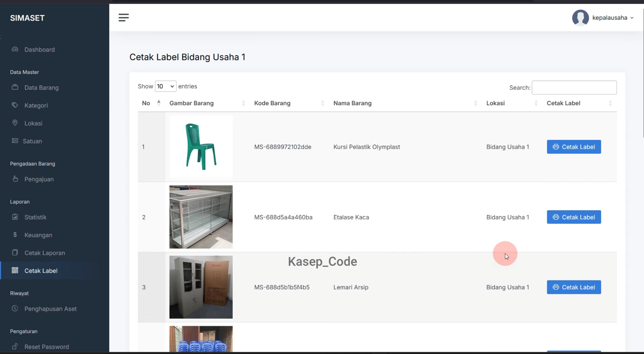Click the Satuan stack icon
Screen dimensions: 644x354
[15, 141]
